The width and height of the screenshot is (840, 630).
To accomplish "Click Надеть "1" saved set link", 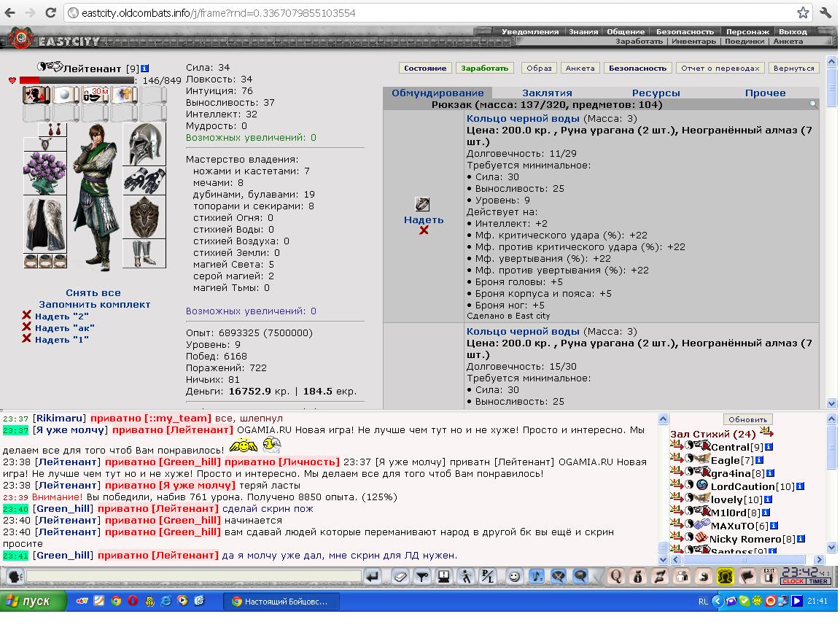I will [61, 340].
